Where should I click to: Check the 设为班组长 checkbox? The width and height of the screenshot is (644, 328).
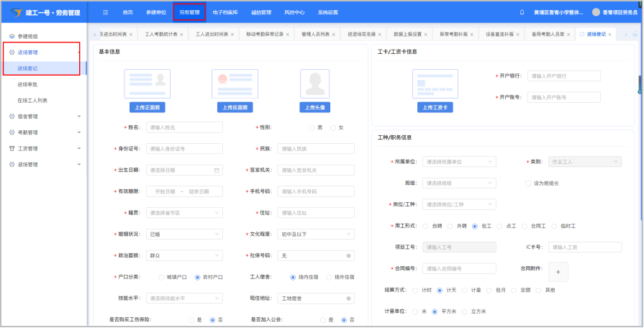(528, 183)
